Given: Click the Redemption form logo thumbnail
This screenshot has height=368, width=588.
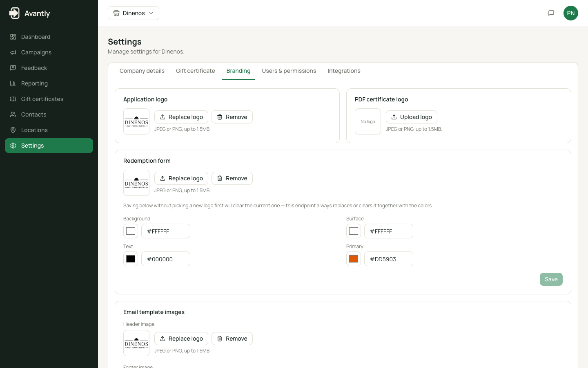Looking at the screenshot, I should (x=136, y=183).
